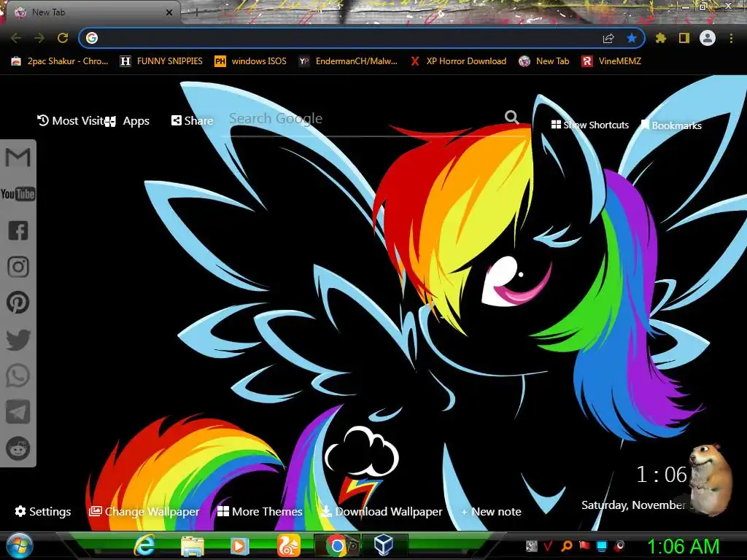Open YouTube from the left sidebar
The height and width of the screenshot is (560, 747).
18,194
